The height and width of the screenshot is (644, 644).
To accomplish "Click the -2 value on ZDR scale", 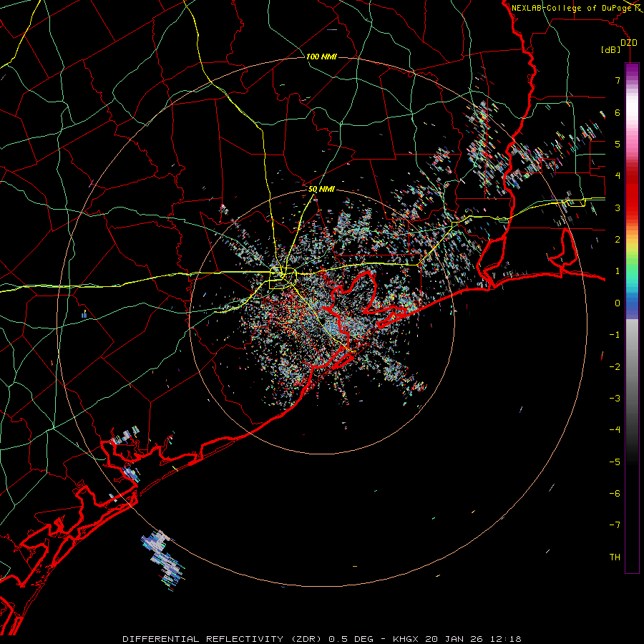I will coord(615,367).
